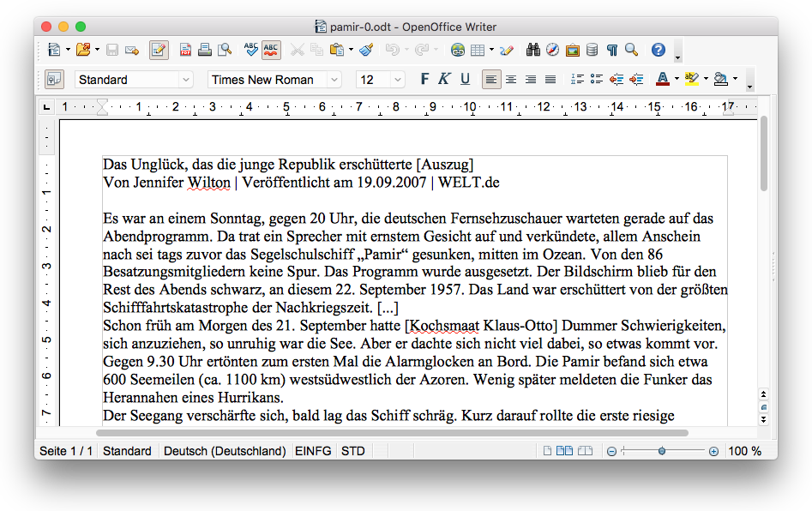Click the Increase Indent icon
The width and height of the screenshot is (812, 511).
tap(636, 79)
